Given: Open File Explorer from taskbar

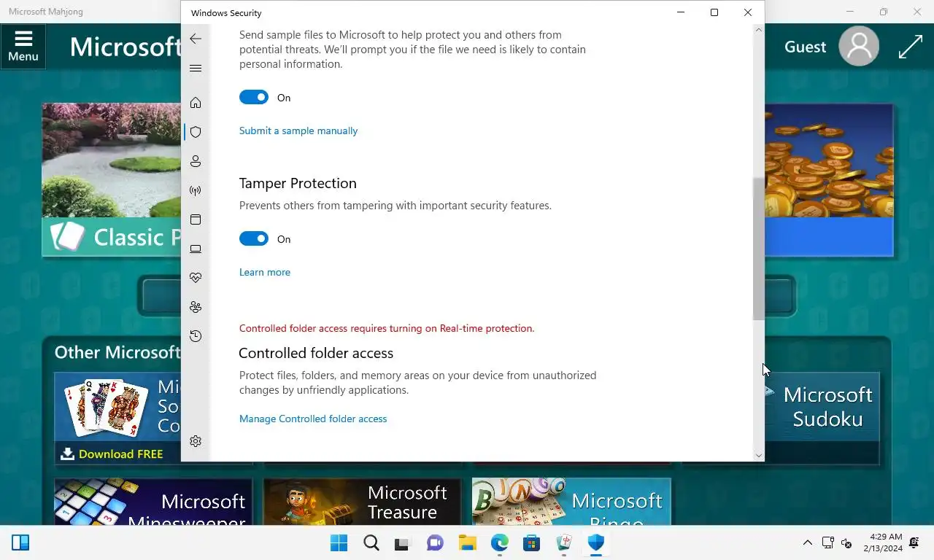Looking at the screenshot, I should [468, 543].
